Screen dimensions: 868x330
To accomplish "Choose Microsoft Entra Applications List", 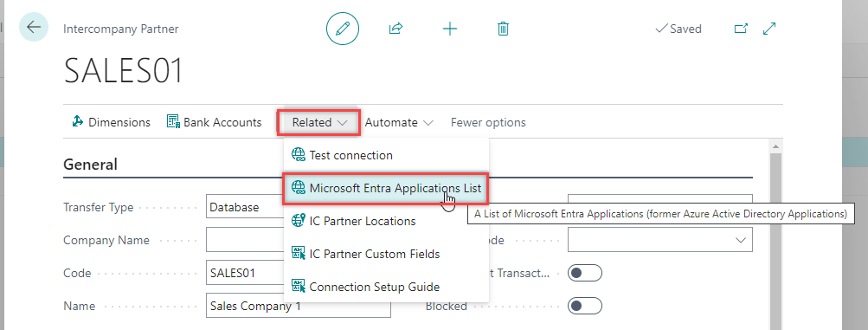I will (x=386, y=188).
